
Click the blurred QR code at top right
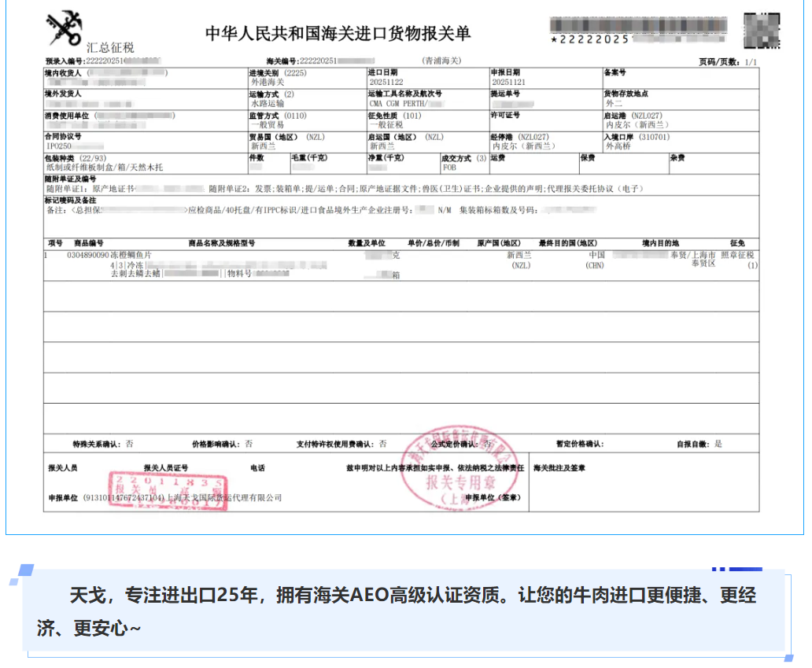tap(762, 30)
